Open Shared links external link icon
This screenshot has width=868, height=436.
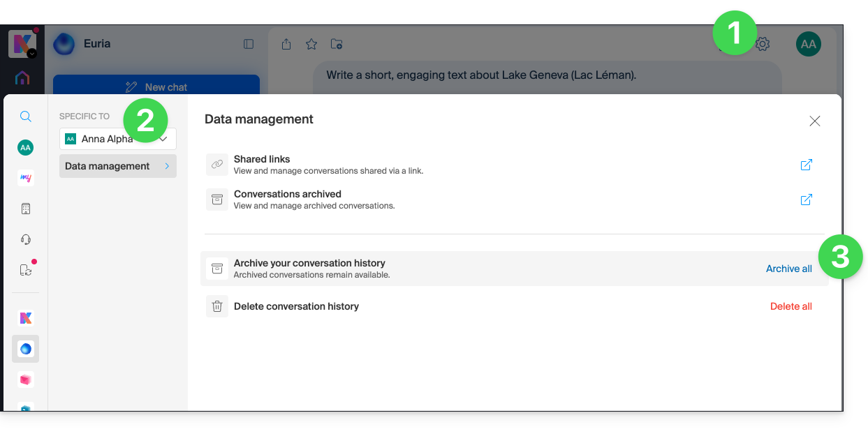click(x=806, y=165)
